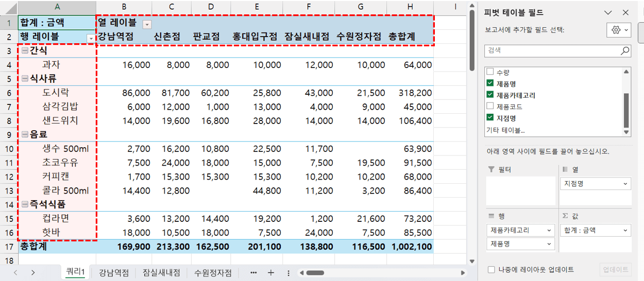
Task: Click the magnifier icon in field search
Action: [x=625, y=50]
